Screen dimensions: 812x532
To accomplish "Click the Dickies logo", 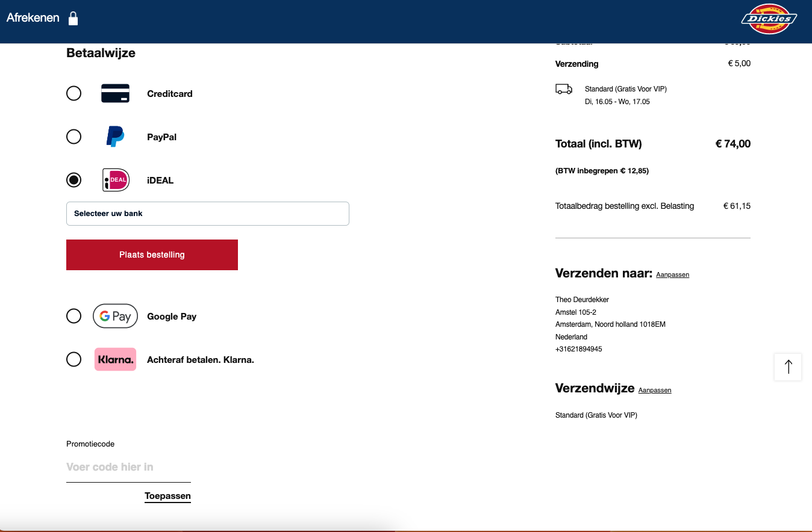I will pyautogui.click(x=769, y=19).
